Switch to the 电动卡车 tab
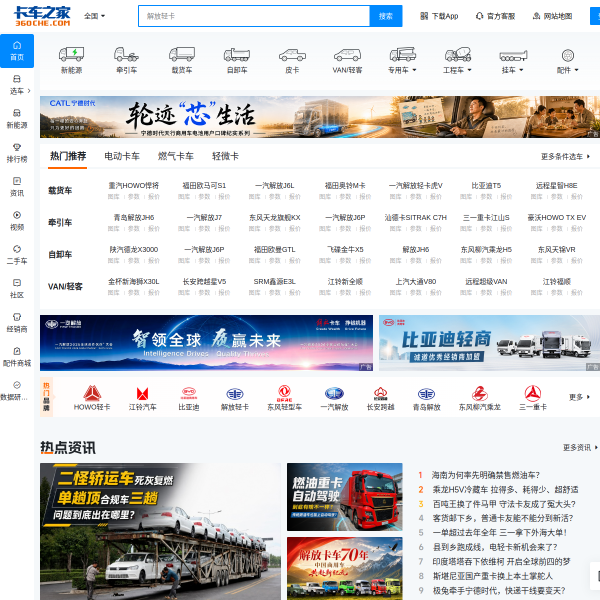Image resolution: width=600 pixels, height=600 pixels. (122, 156)
